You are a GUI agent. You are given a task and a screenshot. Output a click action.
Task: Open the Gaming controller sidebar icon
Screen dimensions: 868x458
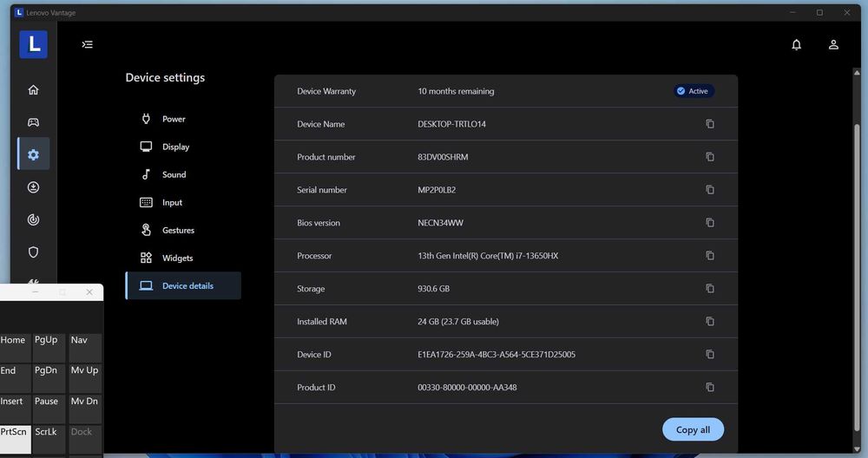[33, 122]
